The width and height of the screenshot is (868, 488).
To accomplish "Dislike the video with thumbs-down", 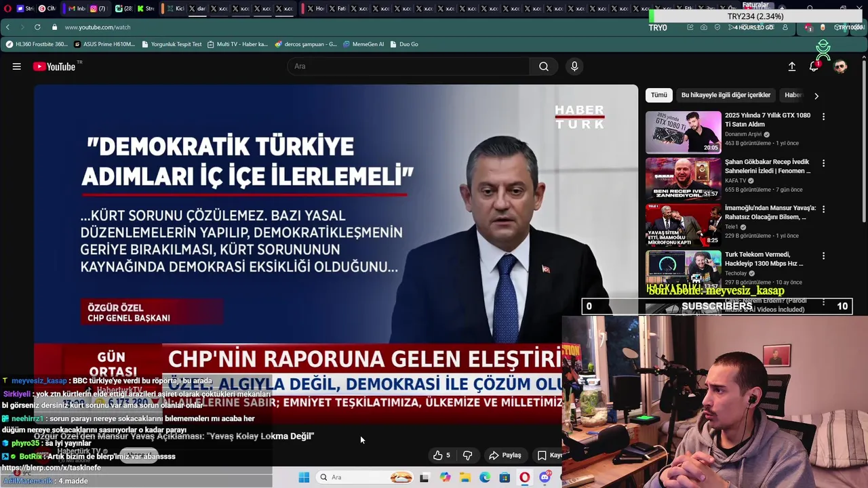I will pos(467,455).
